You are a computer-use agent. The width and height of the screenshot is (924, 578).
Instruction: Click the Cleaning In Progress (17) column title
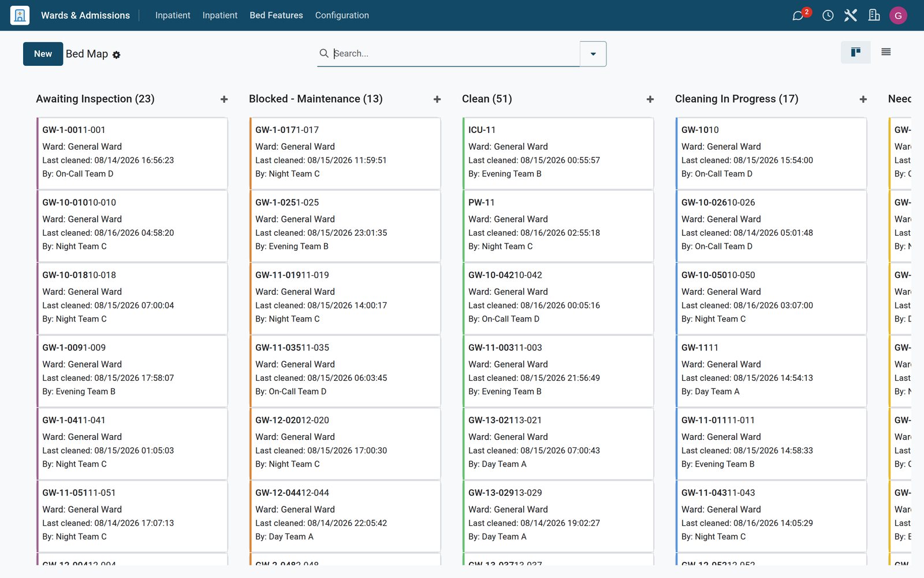[x=737, y=99]
